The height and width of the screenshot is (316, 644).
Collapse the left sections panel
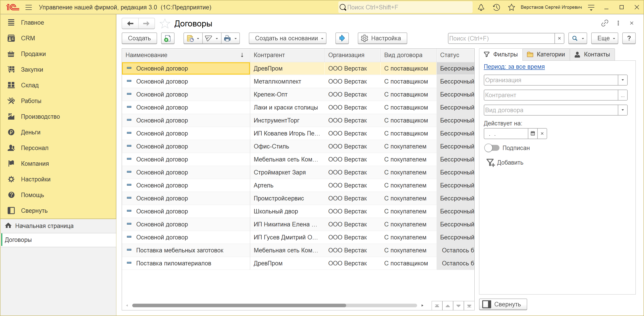click(x=58, y=211)
